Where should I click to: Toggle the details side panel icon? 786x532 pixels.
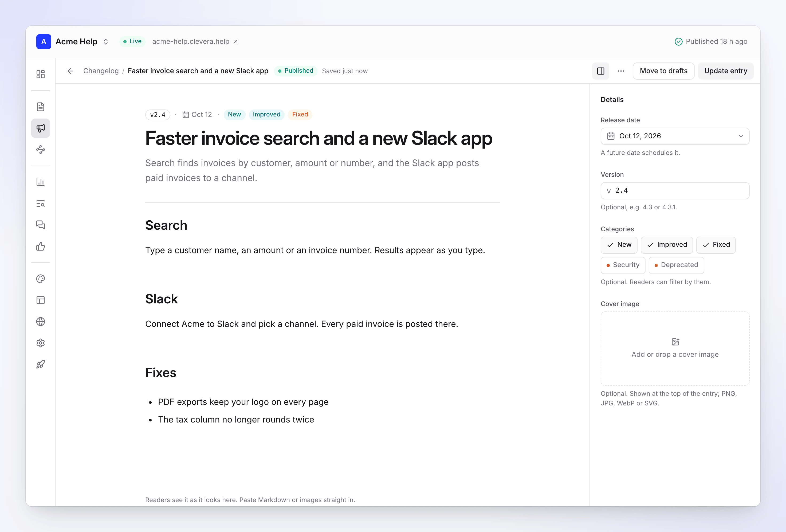(x=601, y=71)
